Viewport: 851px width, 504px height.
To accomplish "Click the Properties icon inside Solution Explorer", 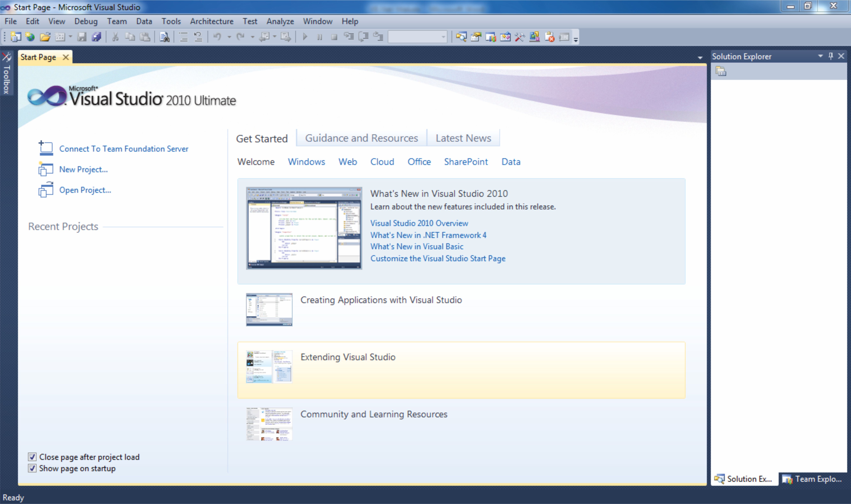I will 720,71.
